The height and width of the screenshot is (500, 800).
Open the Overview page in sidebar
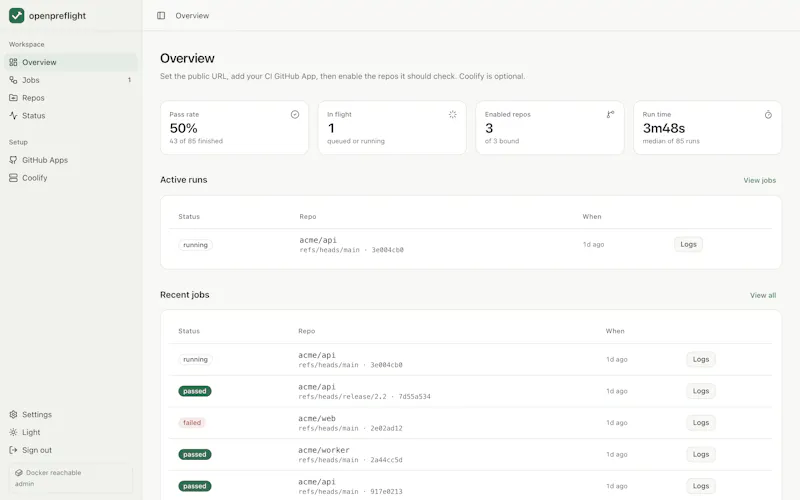pos(71,62)
